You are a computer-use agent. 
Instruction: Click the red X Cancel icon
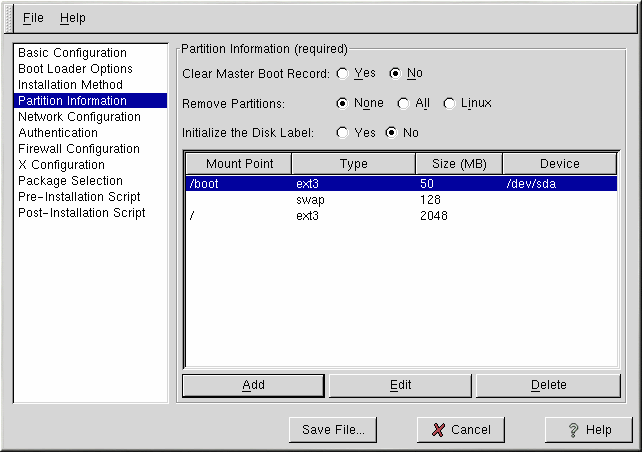click(438, 430)
